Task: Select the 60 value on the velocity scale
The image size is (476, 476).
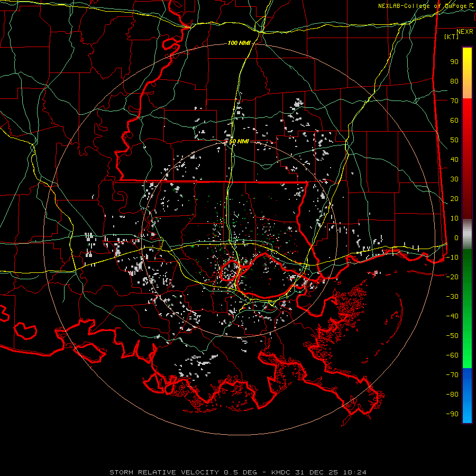Action: pyautogui.click(x=454, y=120)
